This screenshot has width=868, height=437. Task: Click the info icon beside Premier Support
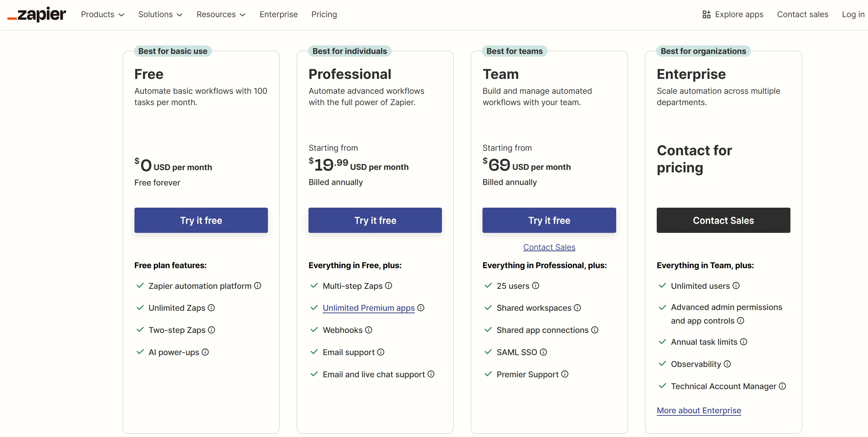click(x=565, y=374)
